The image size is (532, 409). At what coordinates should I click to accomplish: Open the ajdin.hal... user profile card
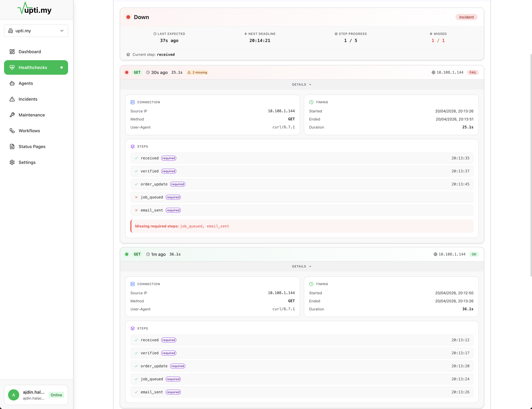coord(36,395)
